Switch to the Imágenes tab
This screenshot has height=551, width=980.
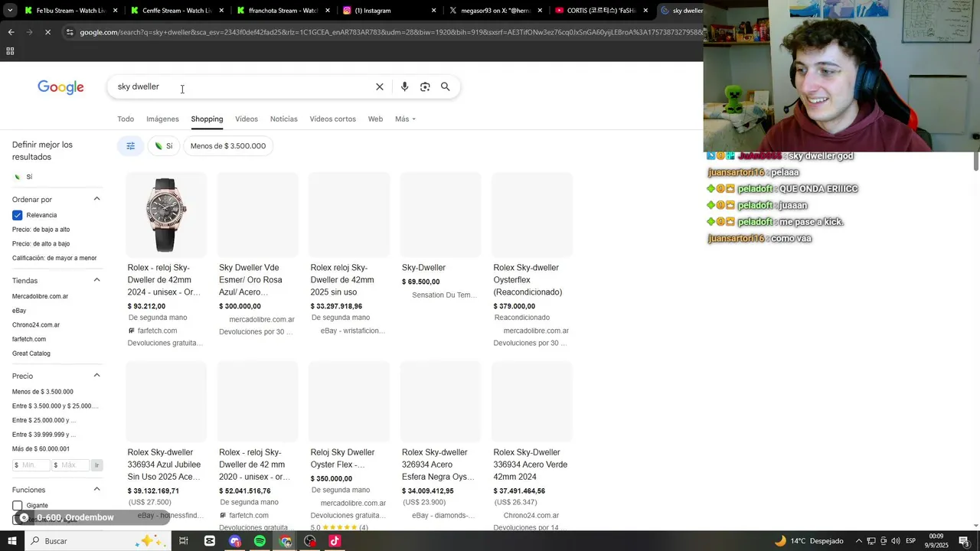coord(162,119)
